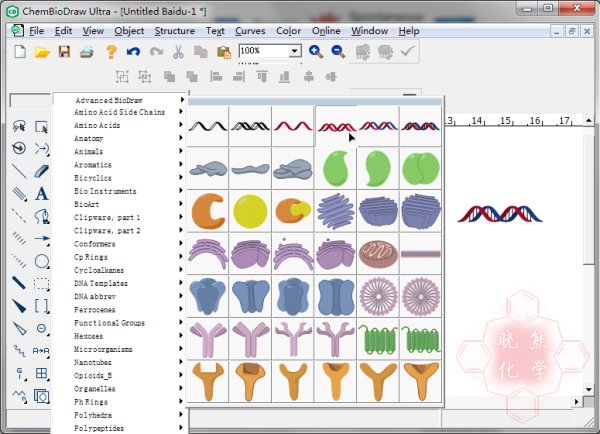Open the Help menu
600x434 pixels.
[x=409, y=31]
